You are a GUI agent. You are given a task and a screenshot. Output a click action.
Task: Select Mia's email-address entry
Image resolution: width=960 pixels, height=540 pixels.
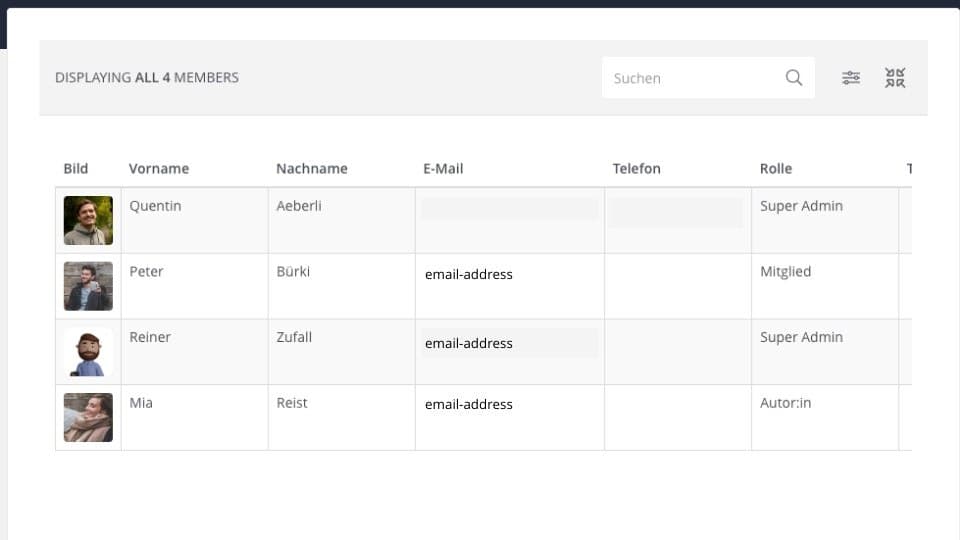[469, 404]
